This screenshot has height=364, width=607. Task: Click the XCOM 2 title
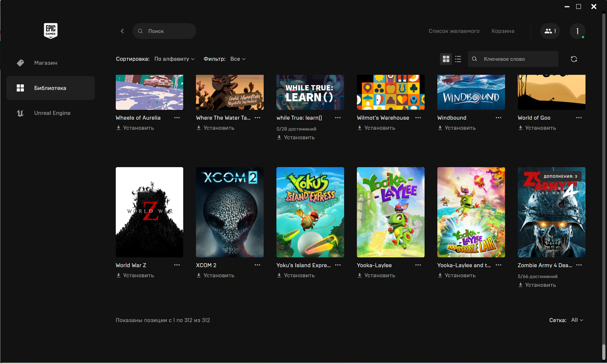tap(206, 265)
